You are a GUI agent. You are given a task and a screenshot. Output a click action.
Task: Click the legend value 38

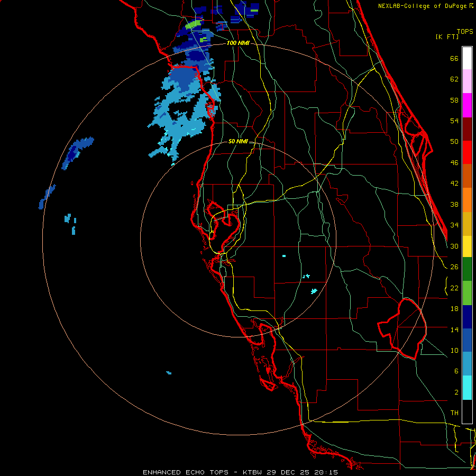pos(454,205)
